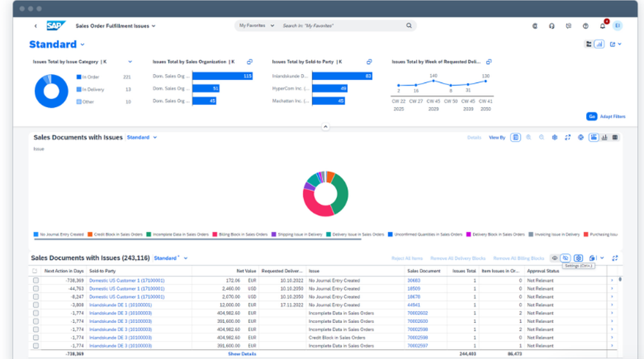
Task: Zoom in on the issues chart
Action: (x=528, y=137)
